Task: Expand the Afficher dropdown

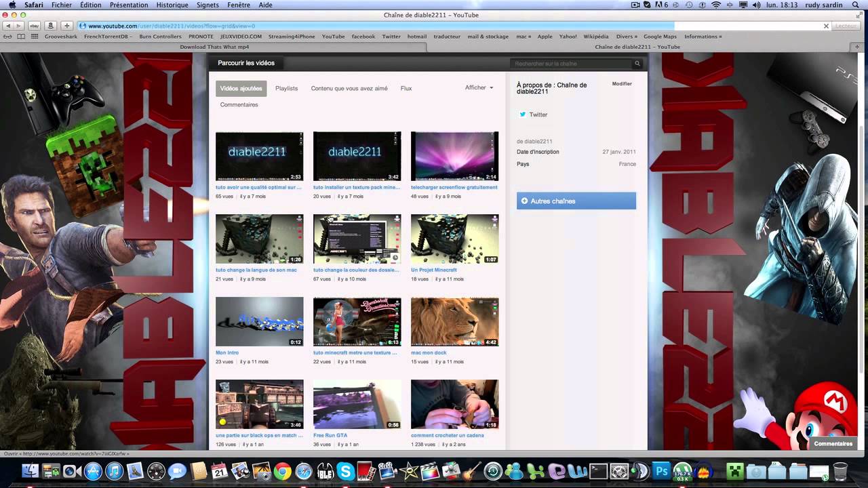Action: (479, 87)
